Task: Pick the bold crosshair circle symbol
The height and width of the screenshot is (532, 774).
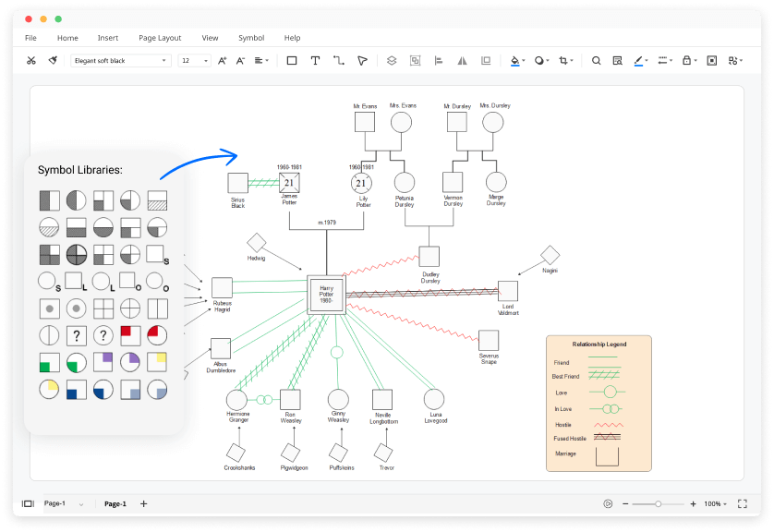Action: pos(77,255)
